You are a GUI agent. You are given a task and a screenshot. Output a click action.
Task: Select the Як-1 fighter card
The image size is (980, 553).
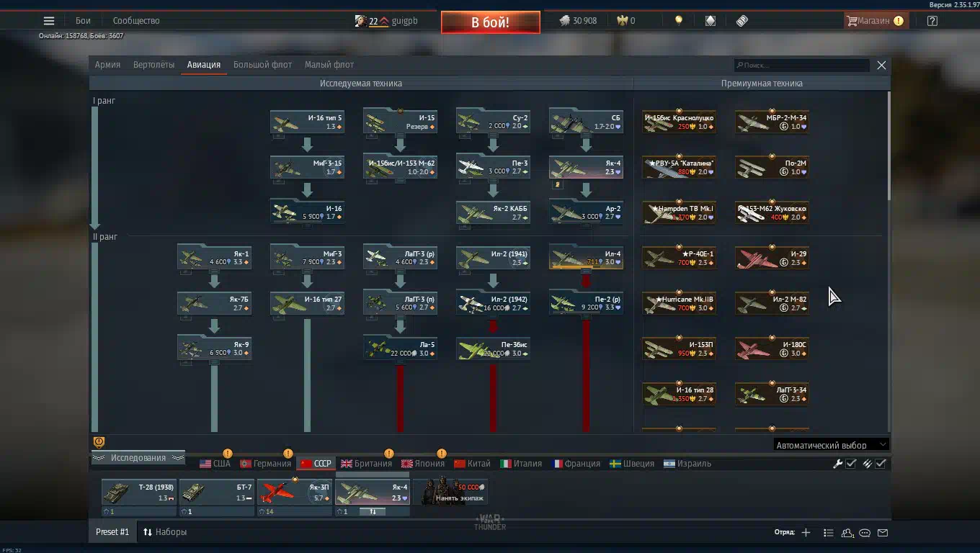tap(214, 258)
